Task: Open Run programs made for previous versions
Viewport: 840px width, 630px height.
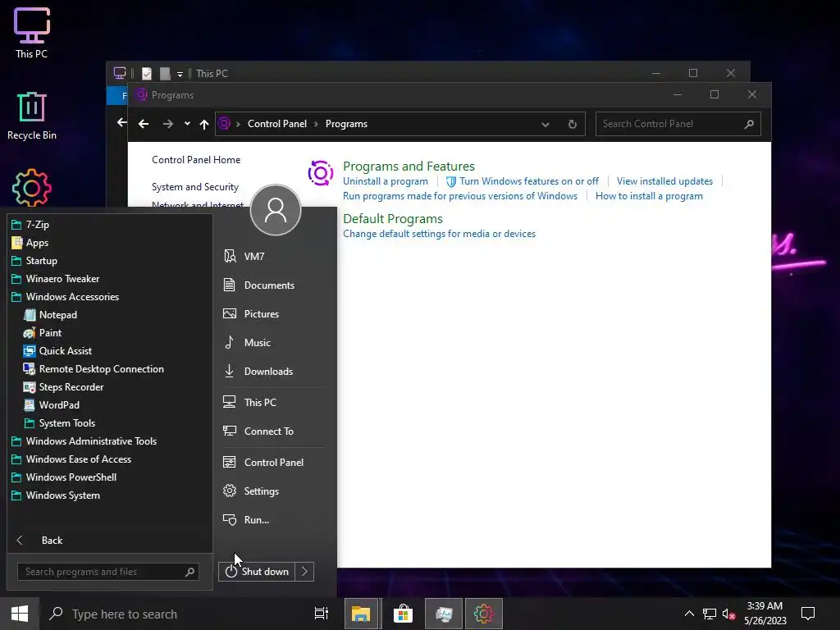Action: tap(460, 196)
